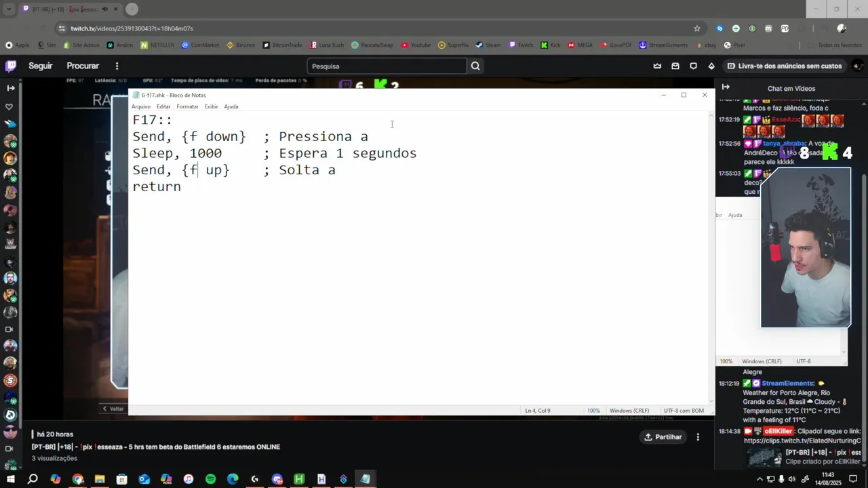Open the Binance bookmark
Viewport: 868px width, 488px height.
241,45
